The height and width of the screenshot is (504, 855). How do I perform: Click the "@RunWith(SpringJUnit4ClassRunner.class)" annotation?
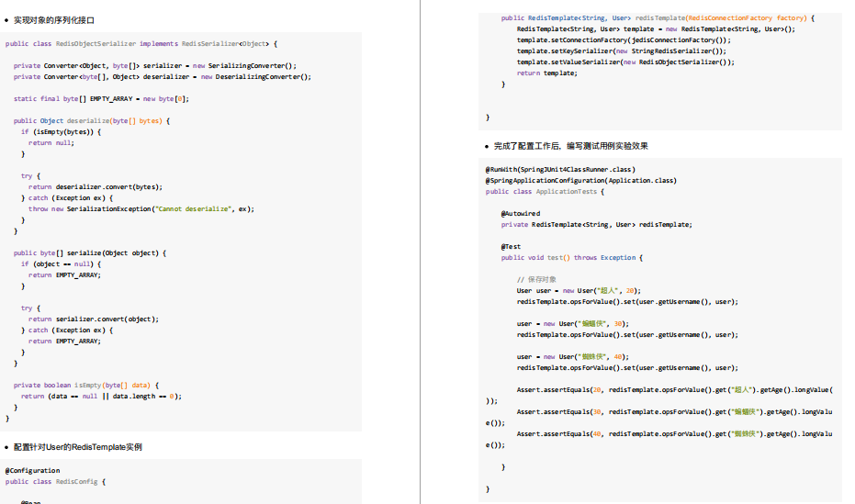pyautogui.click(x=560, y=170)
